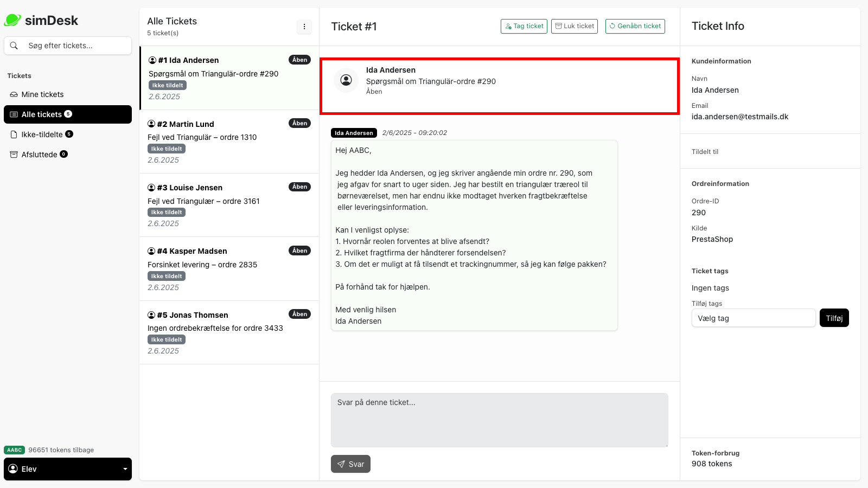Click the simDesk planet logo icon
The image size is (868, 488).
[x=12, y=20]
